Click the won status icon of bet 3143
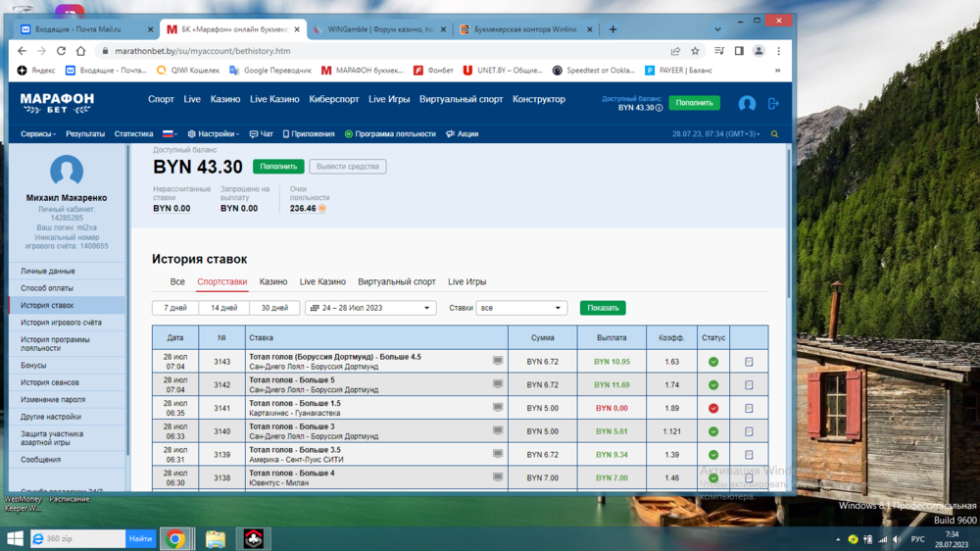The height and width of the screenshot is (551, 980). tap(713, 362)
